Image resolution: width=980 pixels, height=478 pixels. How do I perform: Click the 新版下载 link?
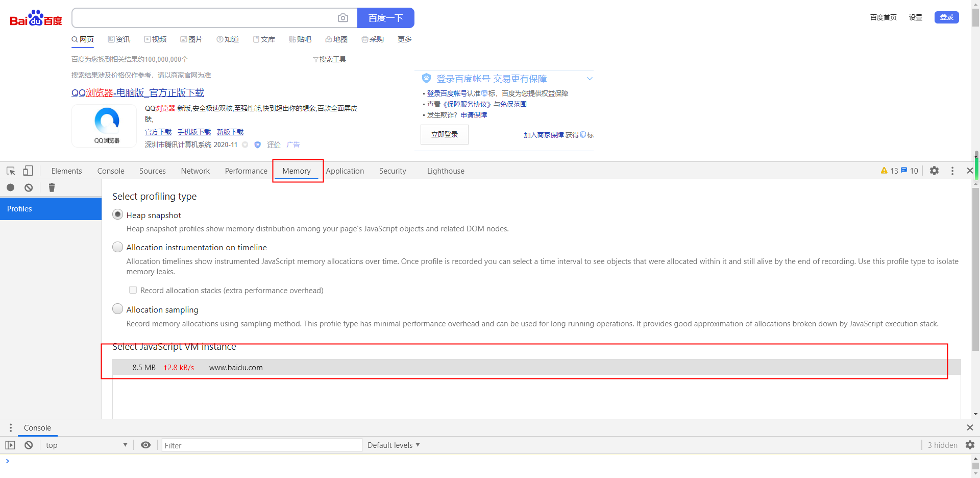pyautogui.click(x=230, y=132)
